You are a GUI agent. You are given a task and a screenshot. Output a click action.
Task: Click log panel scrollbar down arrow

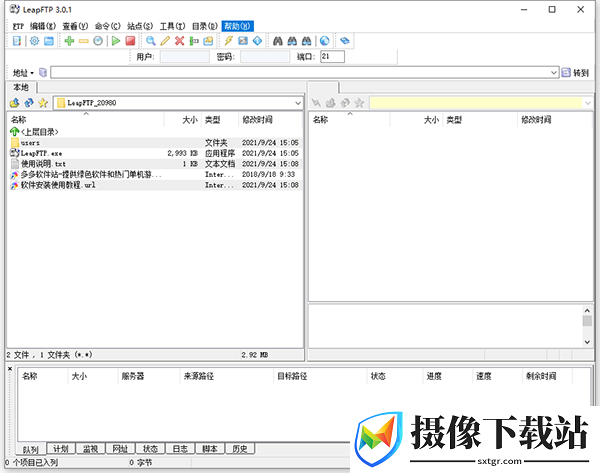[x=587, y=342]
